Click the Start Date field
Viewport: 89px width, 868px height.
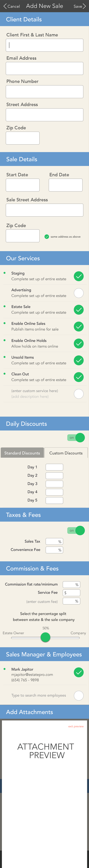23,185
